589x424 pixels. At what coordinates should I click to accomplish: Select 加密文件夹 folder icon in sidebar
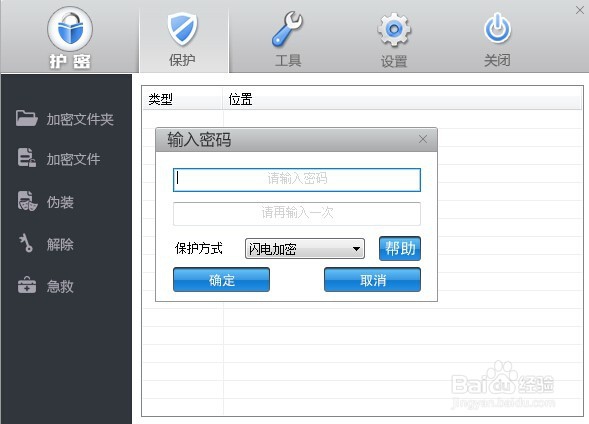(26, 118)
